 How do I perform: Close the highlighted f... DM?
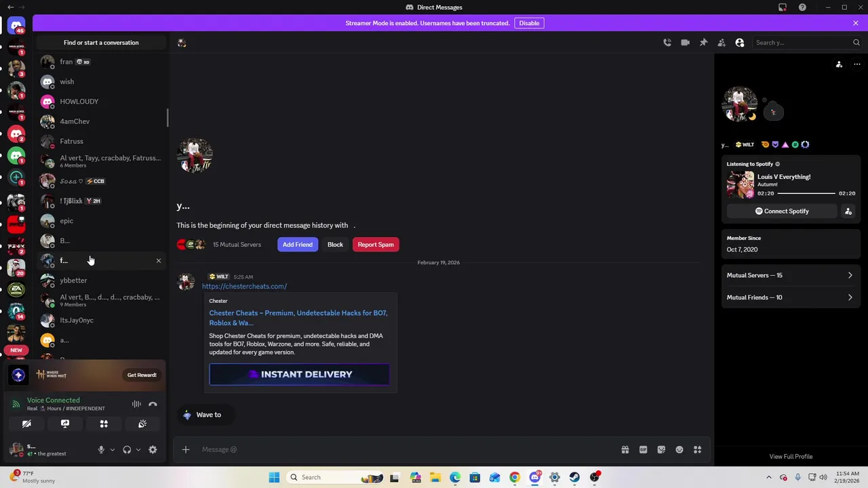[159, 261]
